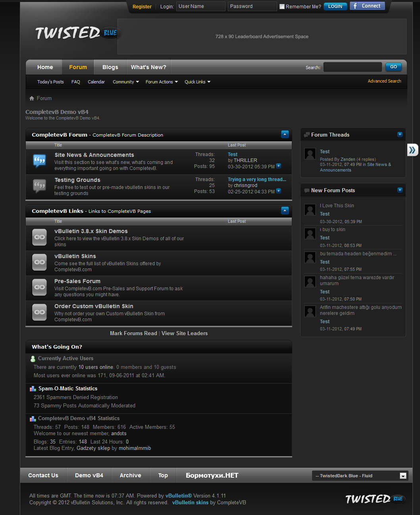
Task: Click the User Name input field
Action: (201, 6)
